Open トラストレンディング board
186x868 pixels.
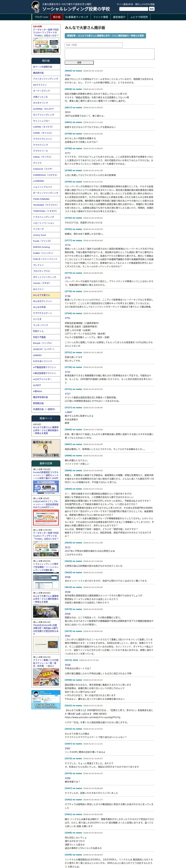click(x=46, y=217)
